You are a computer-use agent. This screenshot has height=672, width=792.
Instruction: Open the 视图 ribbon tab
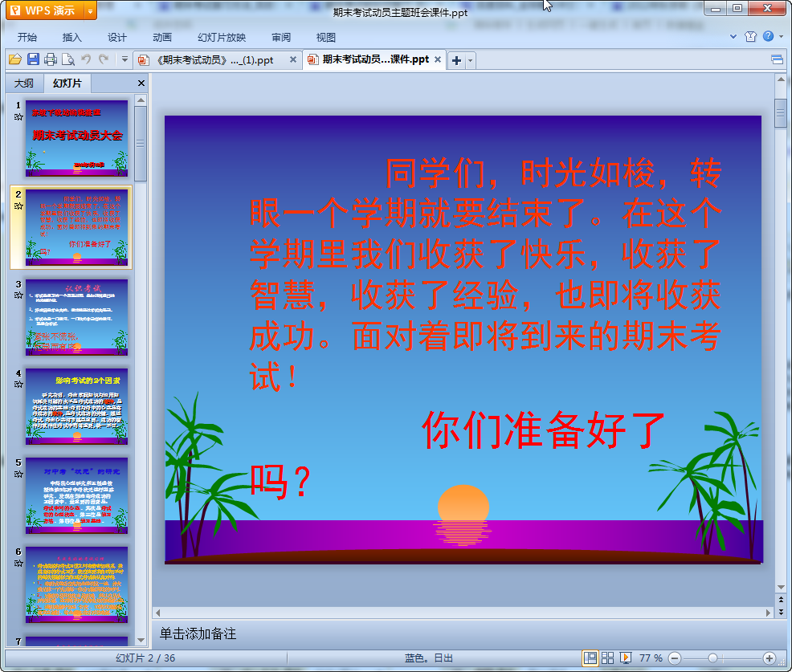coord(326,38)
